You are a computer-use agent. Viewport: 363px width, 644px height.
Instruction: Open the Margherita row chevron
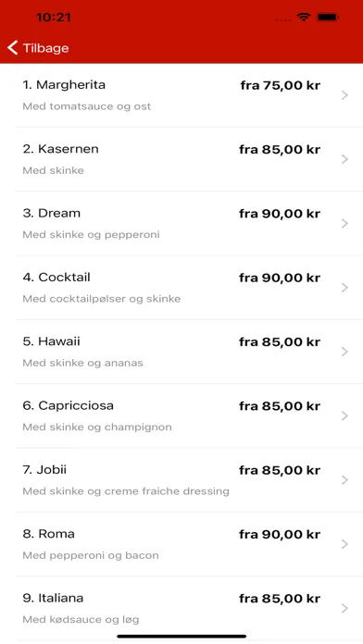[344, 95]
